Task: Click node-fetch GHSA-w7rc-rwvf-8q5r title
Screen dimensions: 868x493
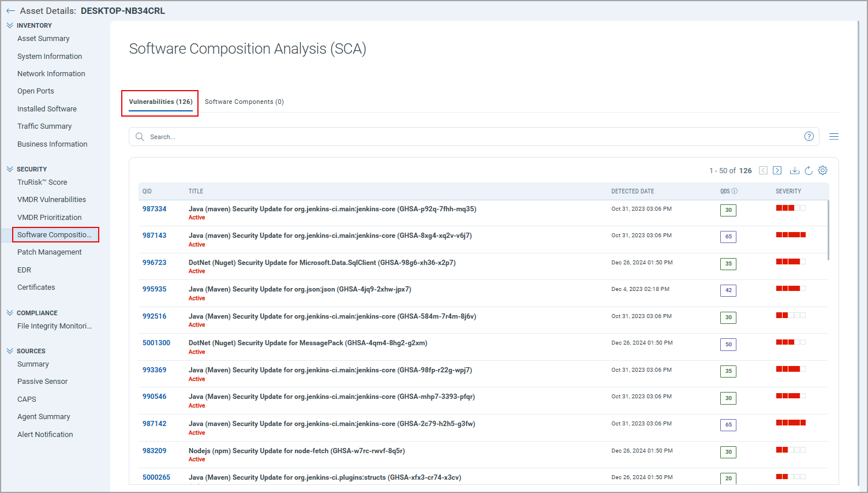Action: pyautogui.click(x=297, y=451)
